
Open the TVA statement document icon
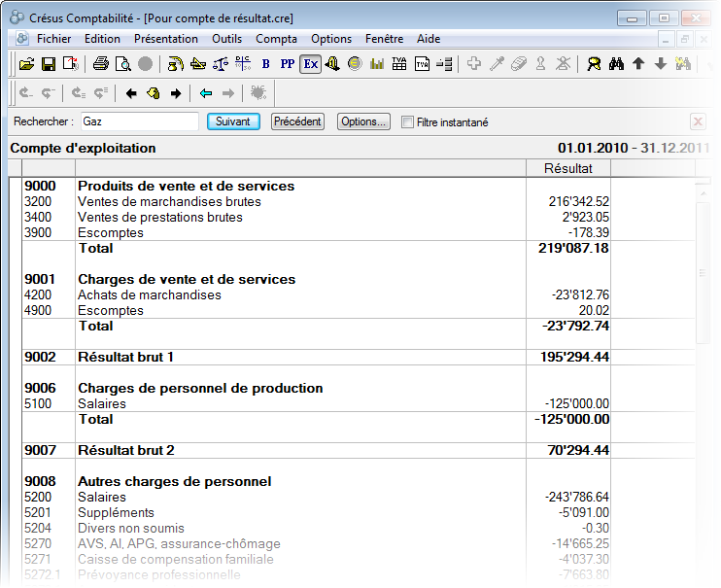[x=422, y=64]
